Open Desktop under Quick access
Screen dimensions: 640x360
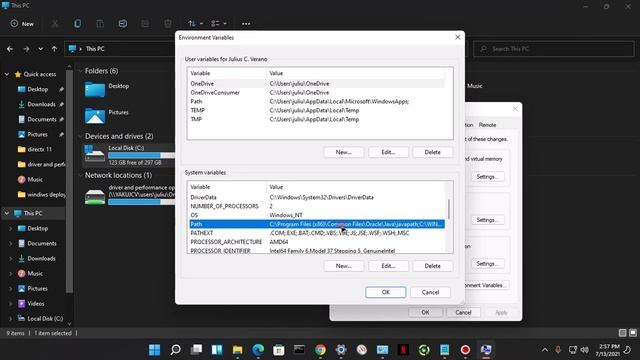[x=38, y=89]
